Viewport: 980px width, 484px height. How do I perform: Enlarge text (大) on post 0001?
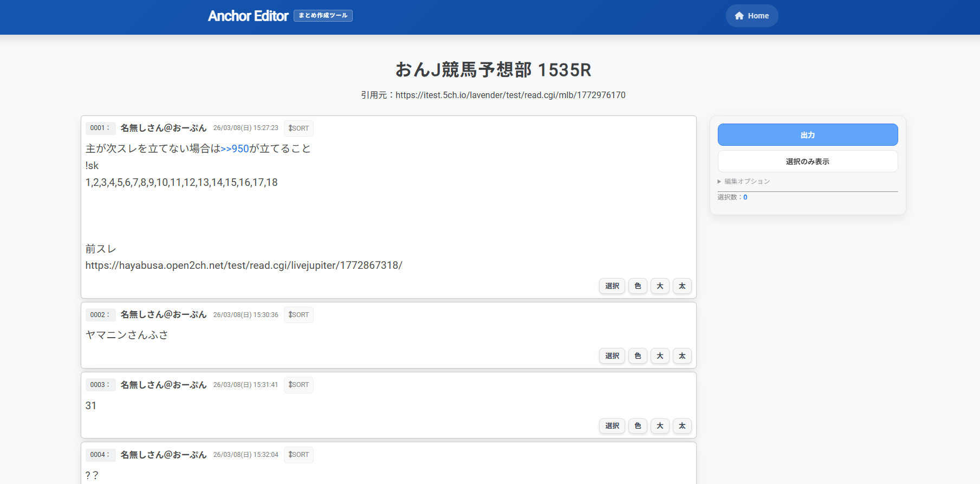[660, 286]
